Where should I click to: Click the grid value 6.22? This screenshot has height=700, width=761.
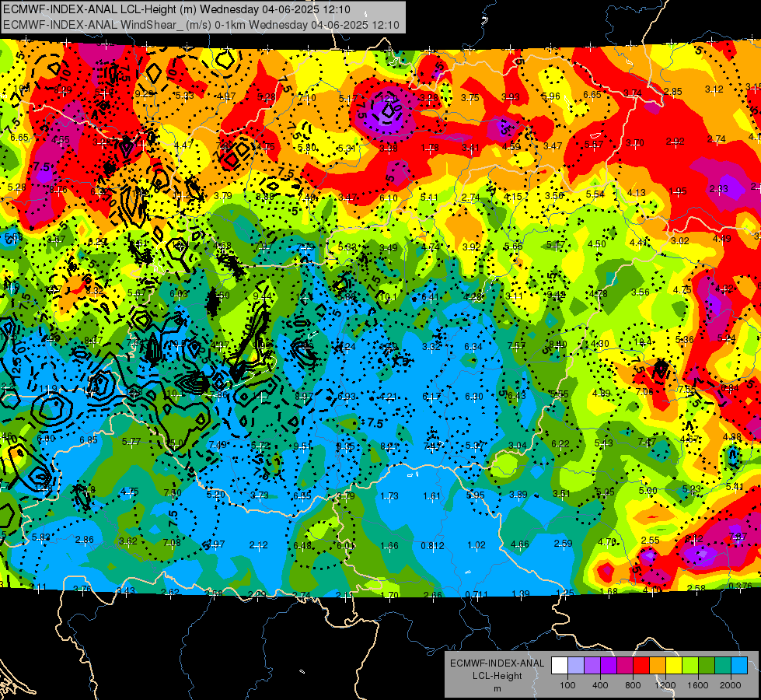tap(560, 443)
